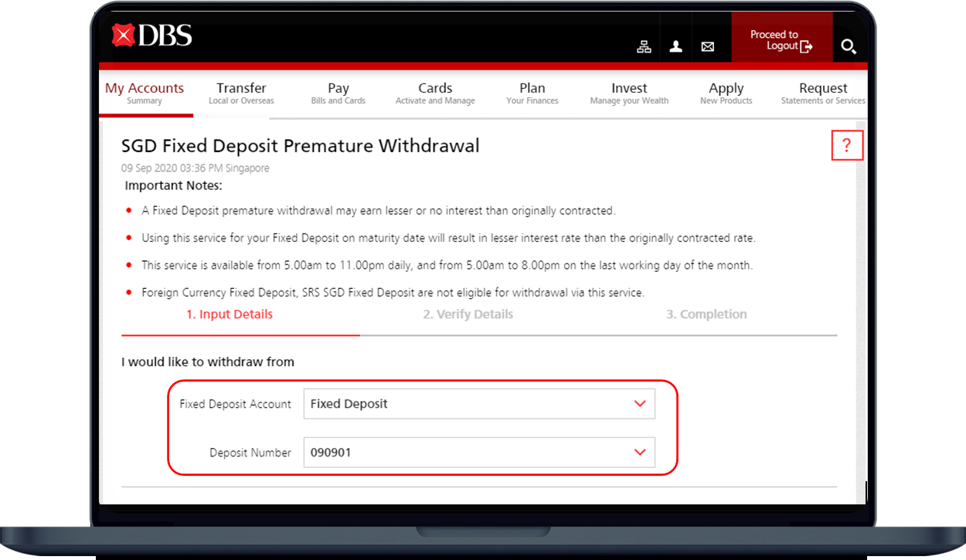Open the Pay Bills and Cards menu
The width and height of the screenshot is (966, 560).
coord(338,93)
